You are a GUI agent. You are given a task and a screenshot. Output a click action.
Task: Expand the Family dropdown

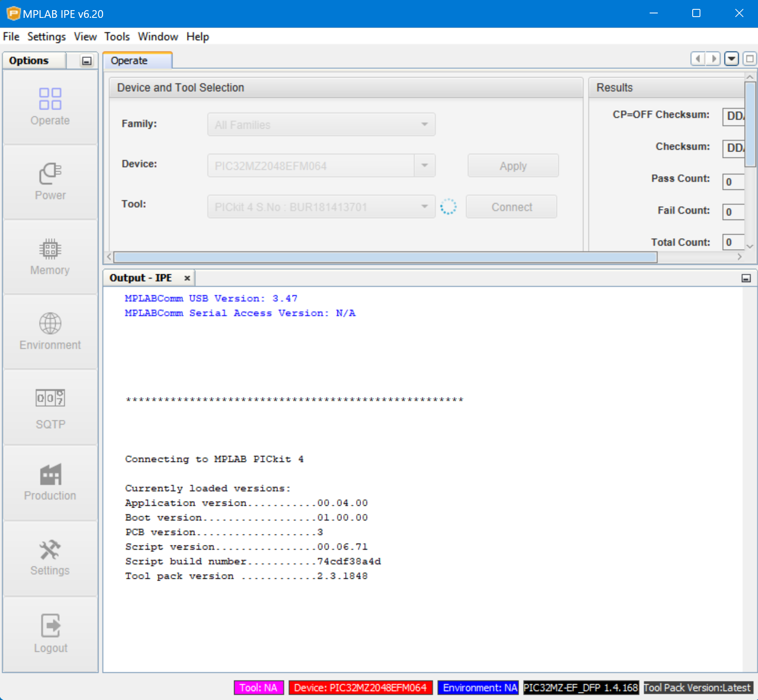pyautogui.click(x=424, y=125)
